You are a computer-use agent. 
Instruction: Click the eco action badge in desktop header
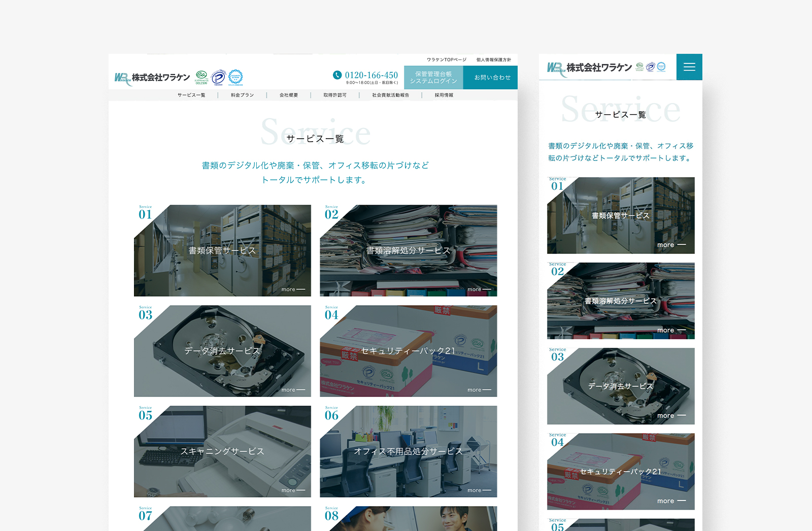point(201,77)
